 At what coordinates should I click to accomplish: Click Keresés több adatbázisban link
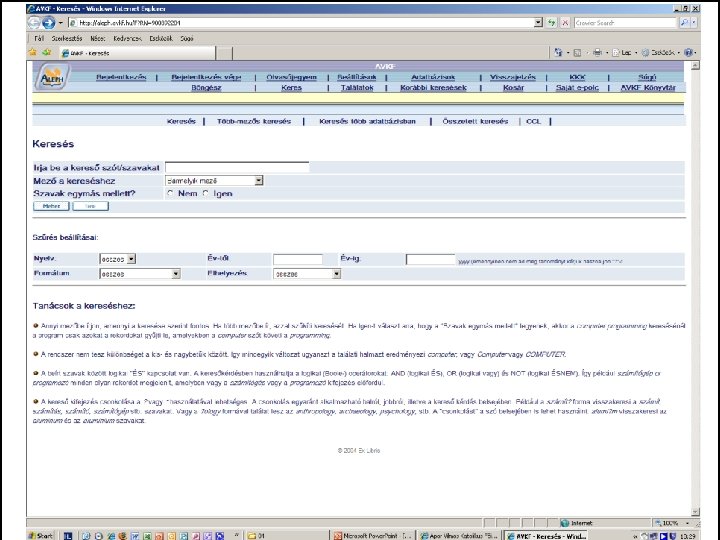coord(367,121)
